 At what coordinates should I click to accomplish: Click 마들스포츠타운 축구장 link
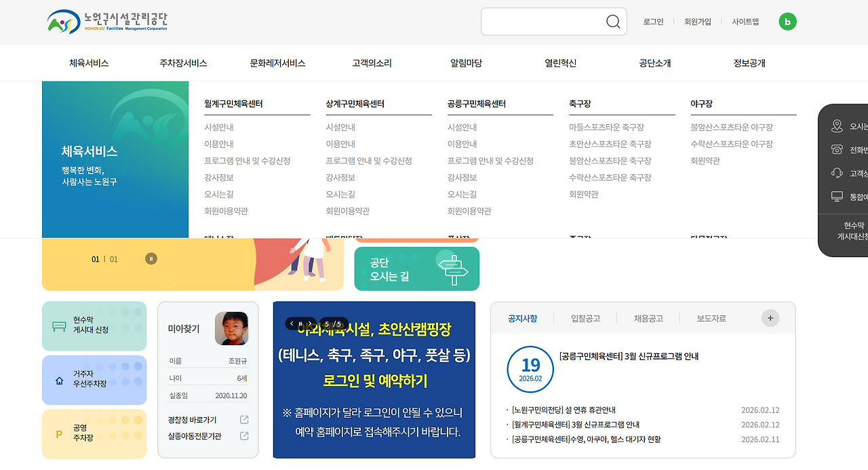606,128
